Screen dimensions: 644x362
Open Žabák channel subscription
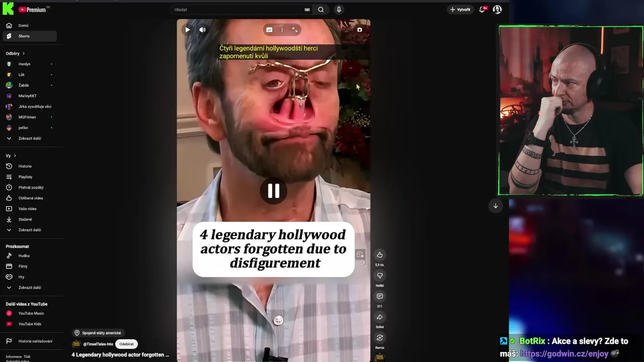29,85
